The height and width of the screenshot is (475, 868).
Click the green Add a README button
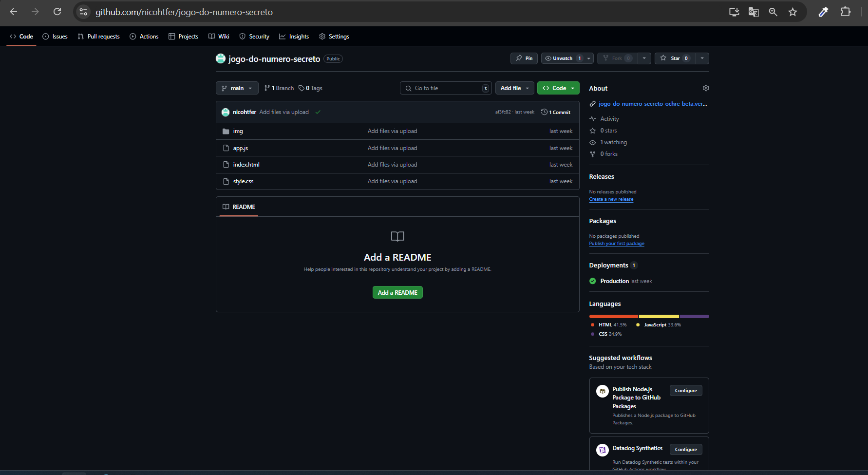[x=397, y=293]
